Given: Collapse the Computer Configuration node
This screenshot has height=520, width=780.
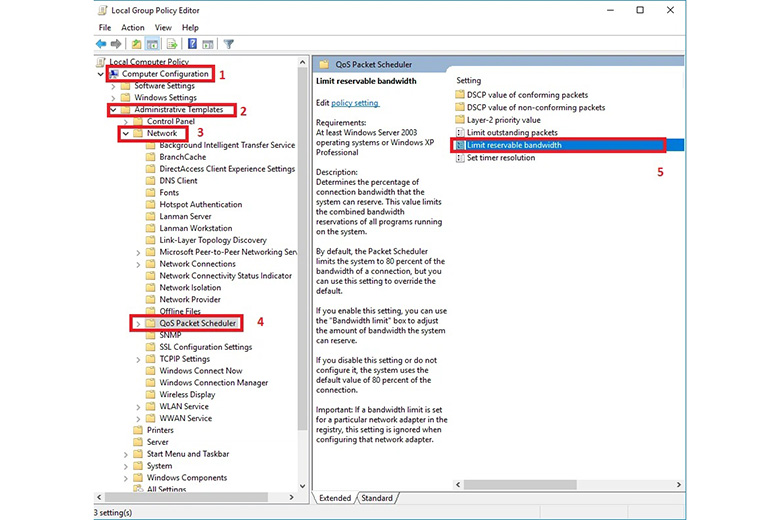Looking at the screenshot, I should pyautogui.click(x=100, y=74).
